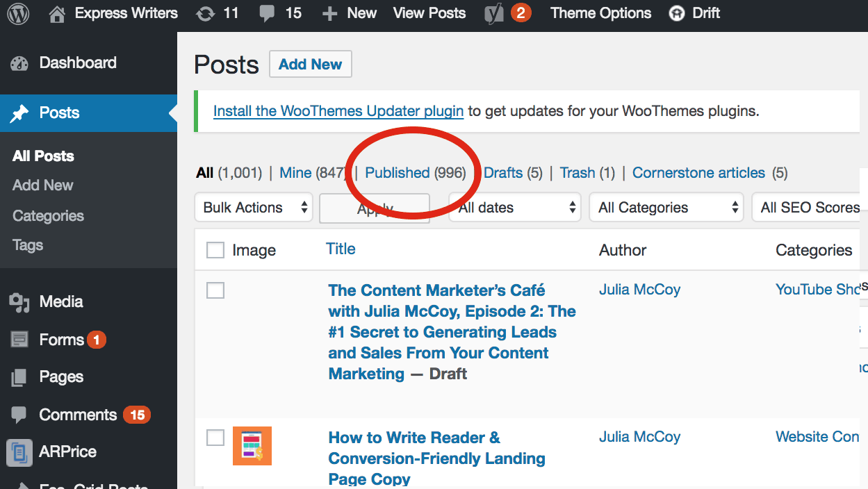868x489 pixels.
Task: Switch to the Drafts (5) view
Action: tap(503, 172)
